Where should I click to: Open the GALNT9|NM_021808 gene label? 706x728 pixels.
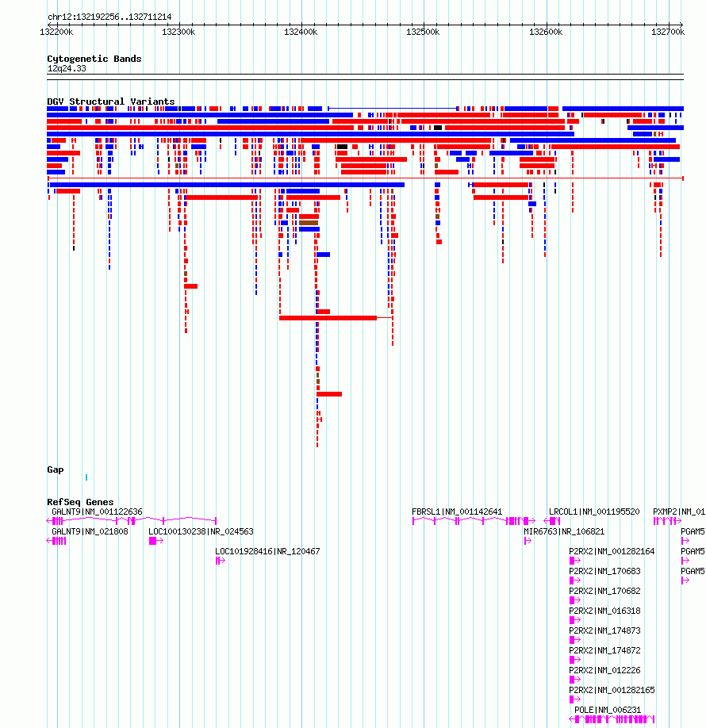90,531
